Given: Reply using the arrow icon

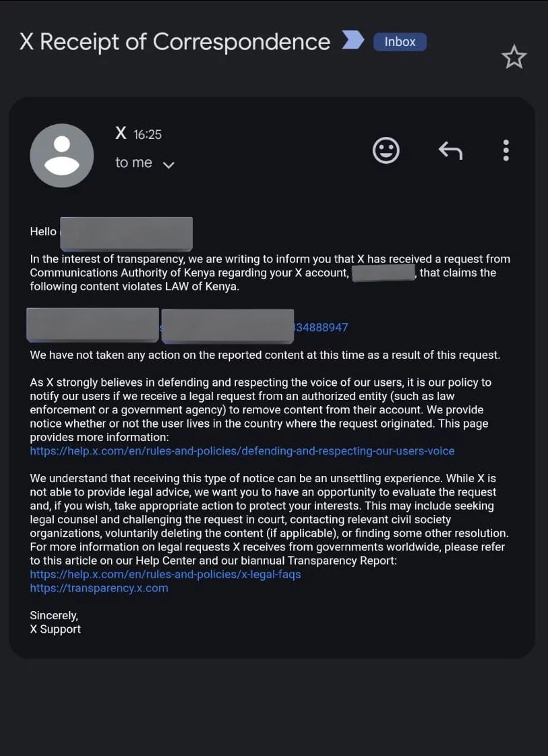Looking at the screenshot, I should (450, 150).
